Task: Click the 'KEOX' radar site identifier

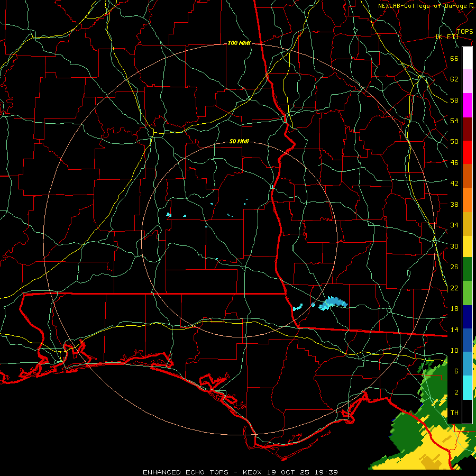Action: click(x=252, y=472)
